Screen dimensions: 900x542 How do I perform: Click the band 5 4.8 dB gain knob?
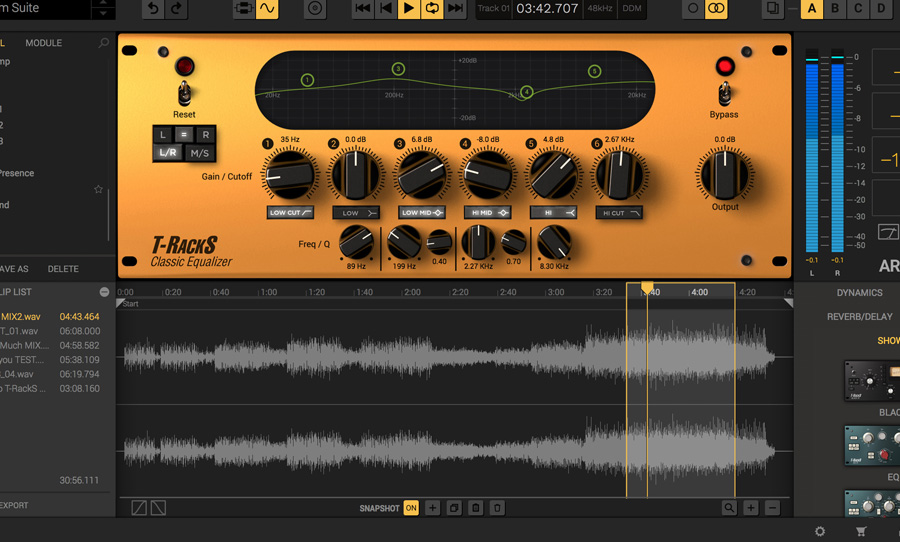[x=553, y=175]
